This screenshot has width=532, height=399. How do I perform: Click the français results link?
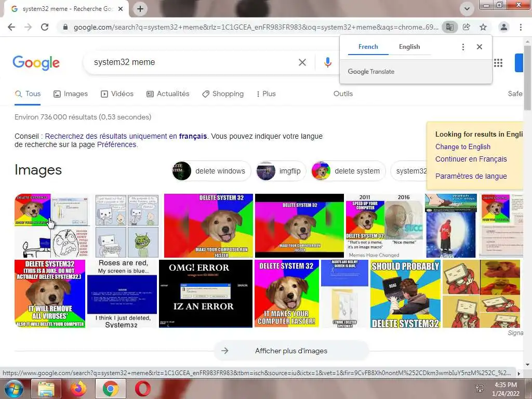click(126, 137)
